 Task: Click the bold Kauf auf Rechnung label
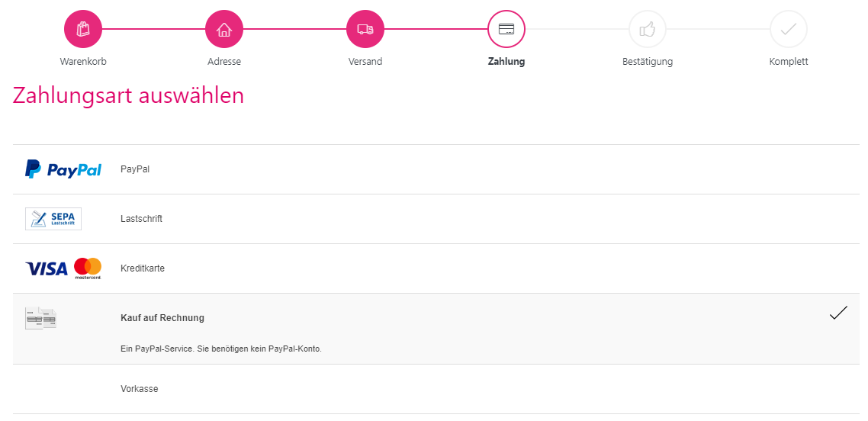[x=162, y=318]
